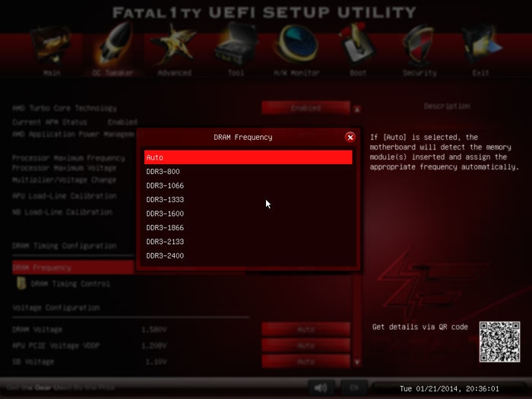Click the Get details via QR code text
The width and height of the screenshot is (532, 399).
pyautogui.click(x=420, y=327)
